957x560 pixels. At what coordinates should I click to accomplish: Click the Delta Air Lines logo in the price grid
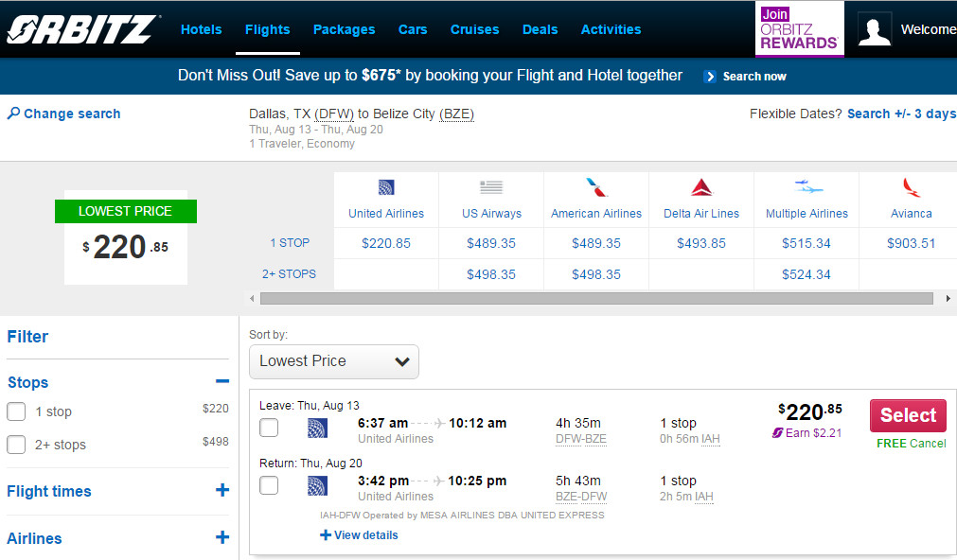pos(701,187)
